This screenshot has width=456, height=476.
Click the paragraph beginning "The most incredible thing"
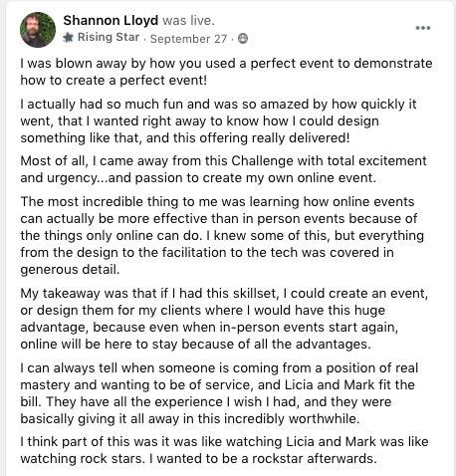point(222,235)
